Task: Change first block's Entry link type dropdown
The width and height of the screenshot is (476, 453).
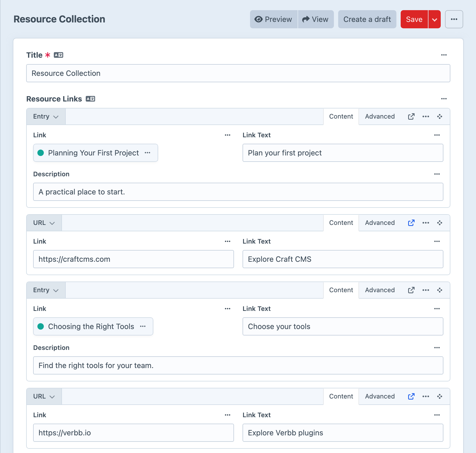Action: 46,116
